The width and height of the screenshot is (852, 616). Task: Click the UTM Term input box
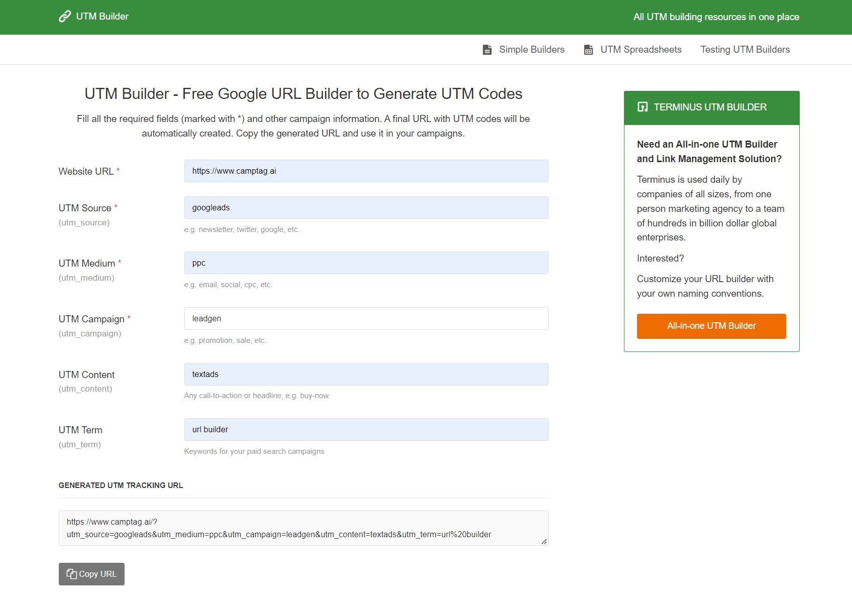tap(366, 429)
